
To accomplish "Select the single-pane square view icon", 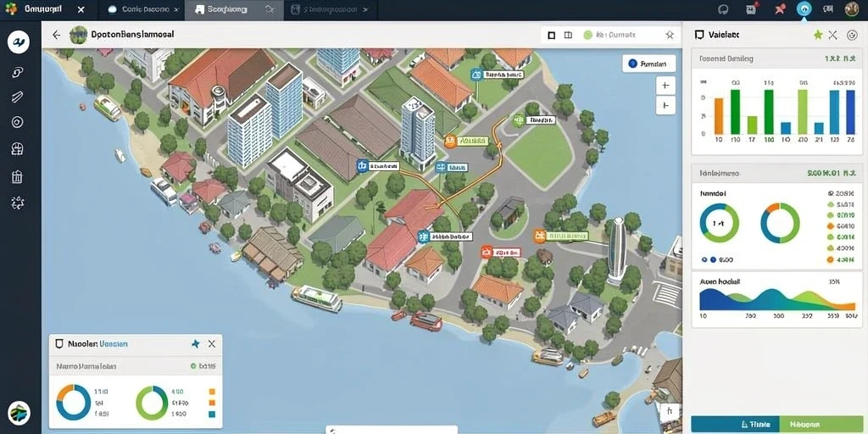I will tap(551, 35).
